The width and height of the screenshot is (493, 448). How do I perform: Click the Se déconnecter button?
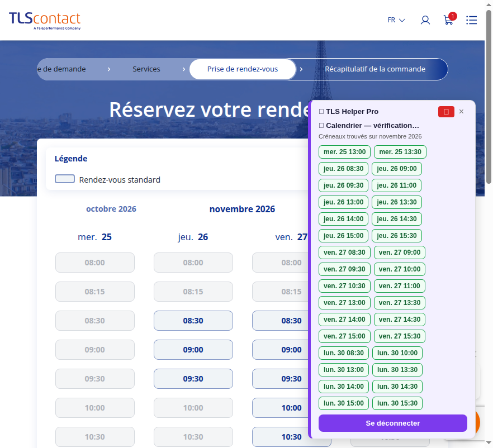click(393, 423)
